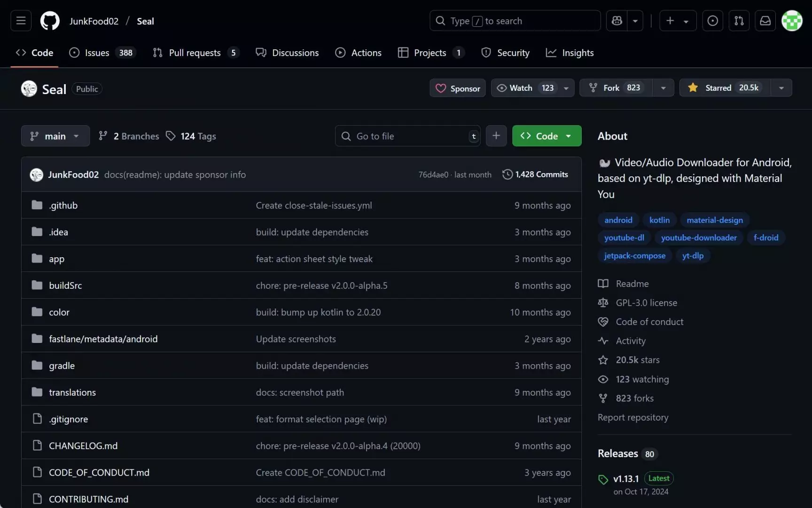
Task: Select the android topic tag
Action: coord(618,220)
